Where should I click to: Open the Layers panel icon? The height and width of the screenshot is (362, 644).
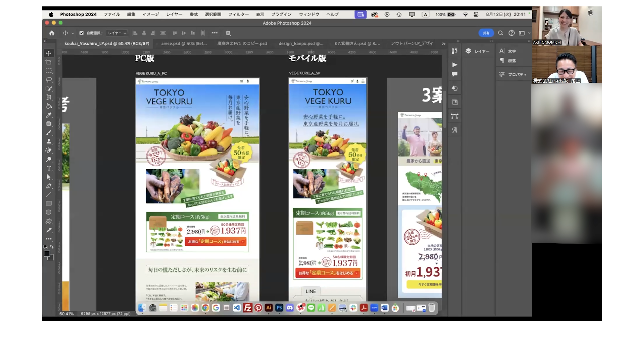coord(468,51)
